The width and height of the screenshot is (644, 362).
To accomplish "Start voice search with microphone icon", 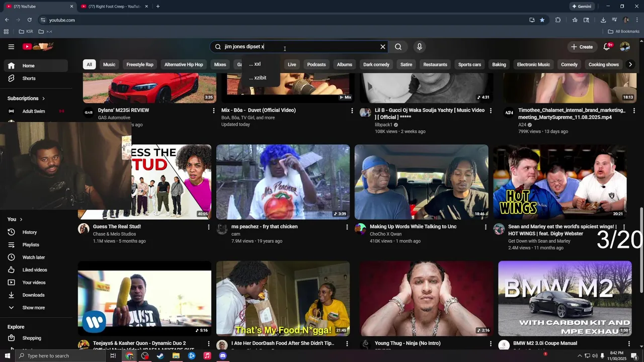I will [420, 47].
